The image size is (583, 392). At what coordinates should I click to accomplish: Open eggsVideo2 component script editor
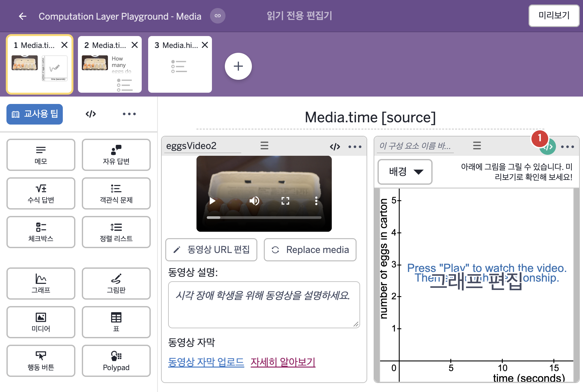click(335, 147)
